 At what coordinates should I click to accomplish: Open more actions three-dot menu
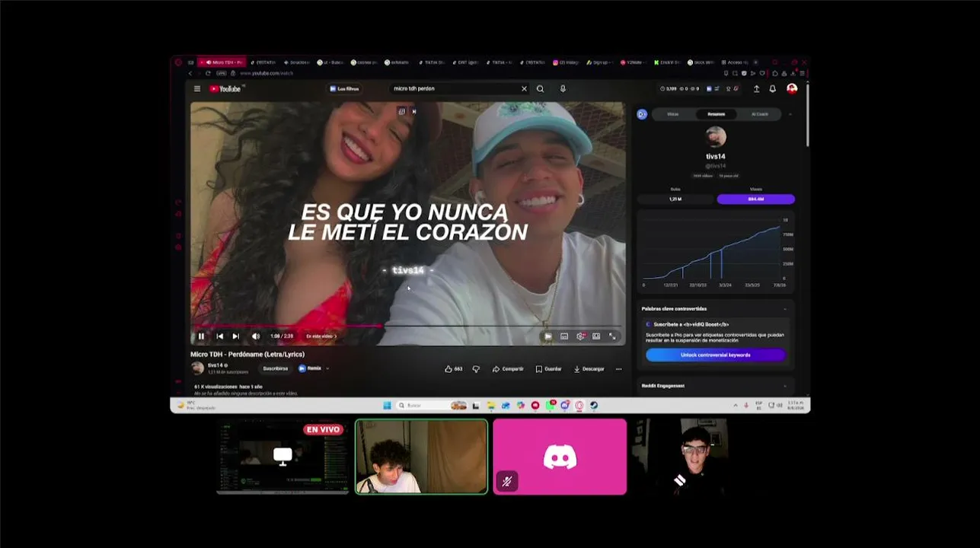coord(618,369)
